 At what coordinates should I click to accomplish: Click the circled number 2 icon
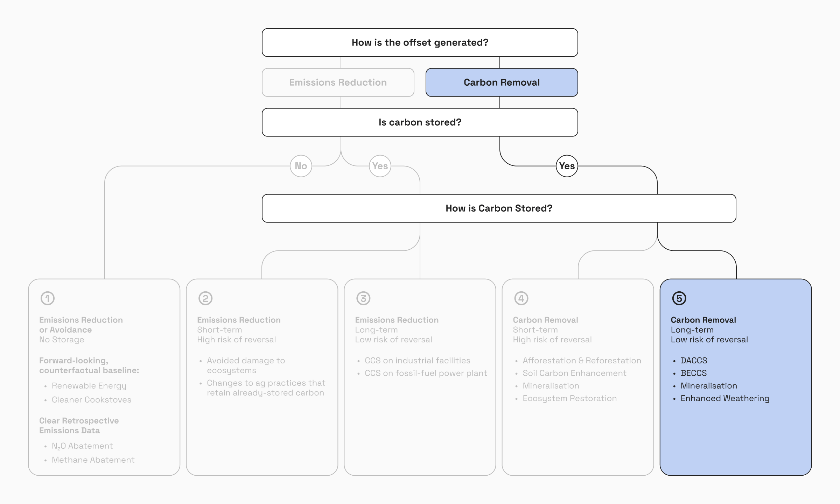coord(205,298)
